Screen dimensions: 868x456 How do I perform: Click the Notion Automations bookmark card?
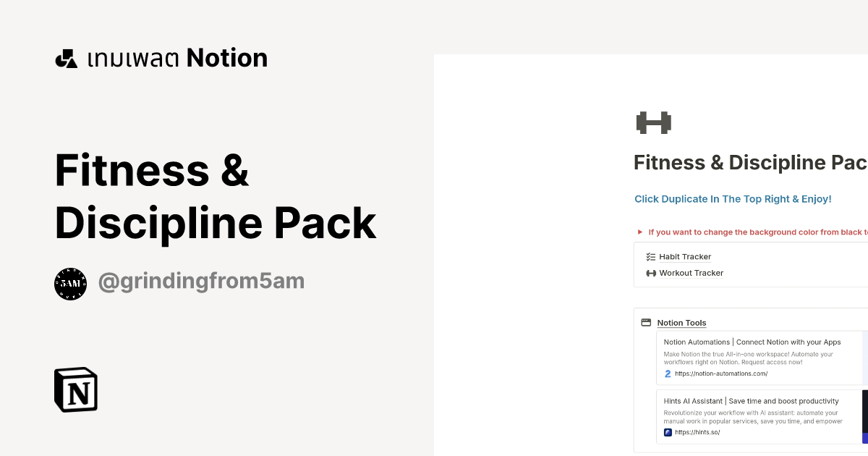click(752, 357)
